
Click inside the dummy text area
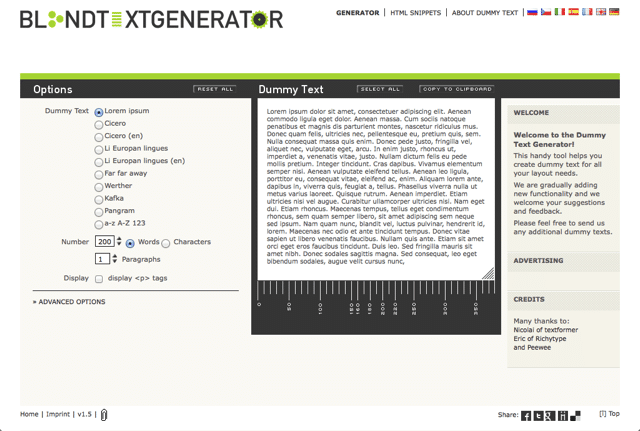pyautogui.click(x=376, y=189)
